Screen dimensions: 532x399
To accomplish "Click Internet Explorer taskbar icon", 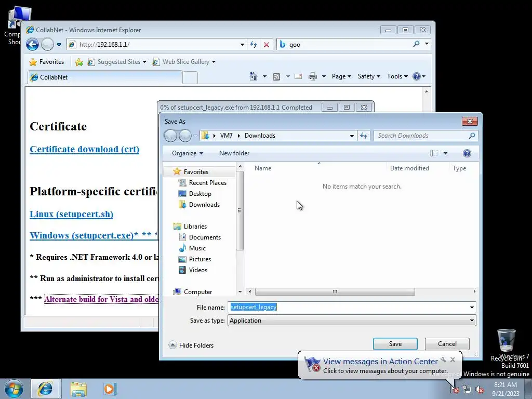I will point(46,389).
